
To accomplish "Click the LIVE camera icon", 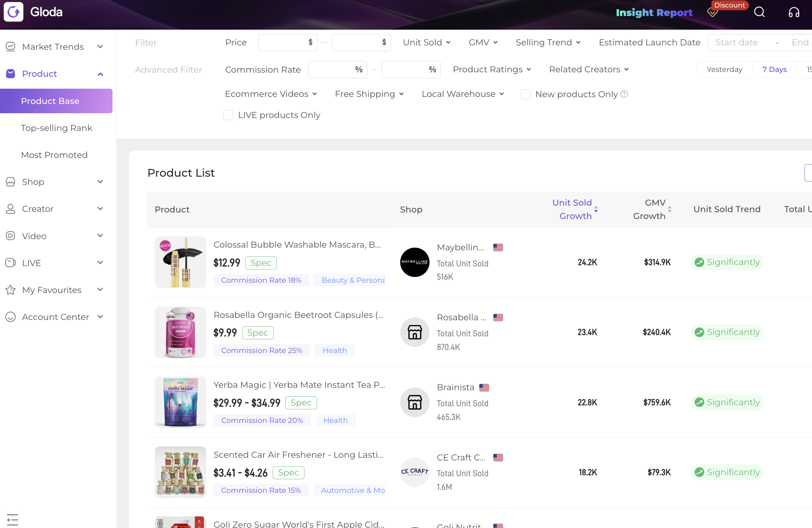I will click(x=11, y=263).
